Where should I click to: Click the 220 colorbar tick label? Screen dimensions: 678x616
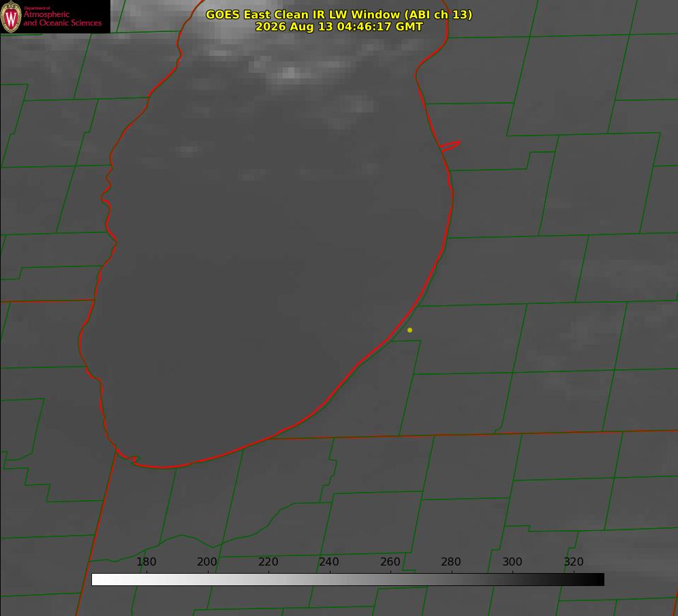tap(268, 561)
